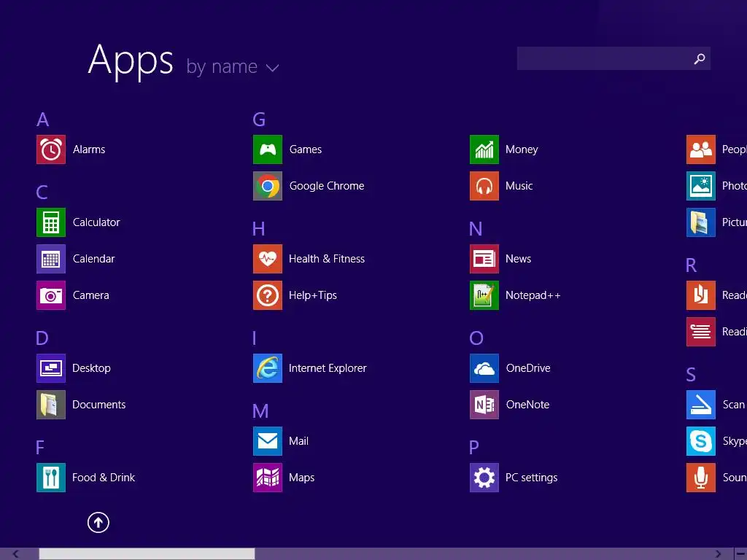Open the Documents folder icon
747x560 pixels.
(x=51, y=405)
